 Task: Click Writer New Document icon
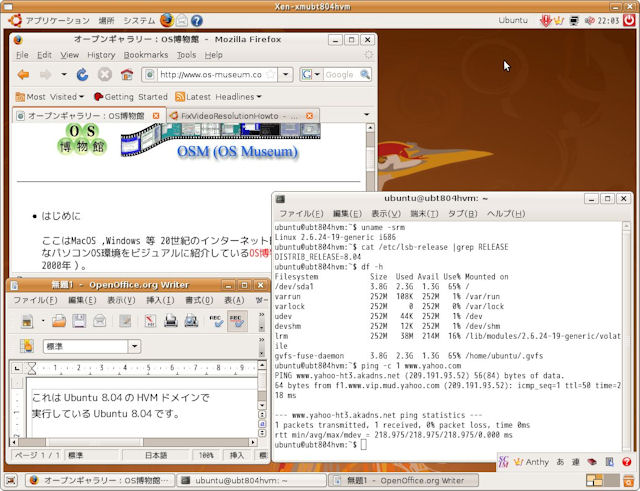[27, 321]
